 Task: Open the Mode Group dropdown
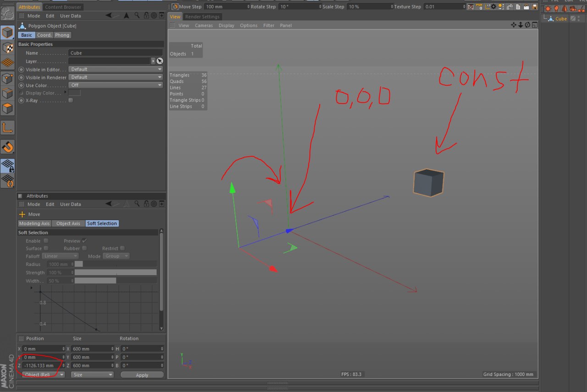116,256
